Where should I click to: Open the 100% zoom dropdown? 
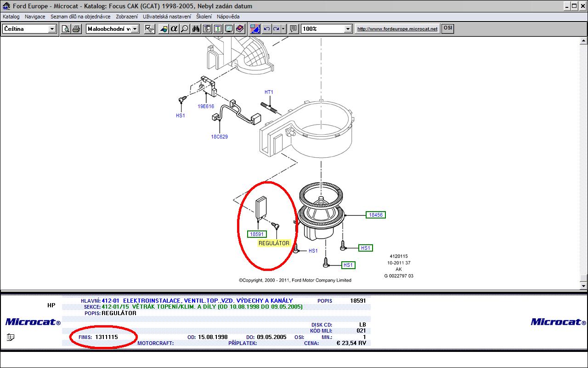click(x=348, y=29)
